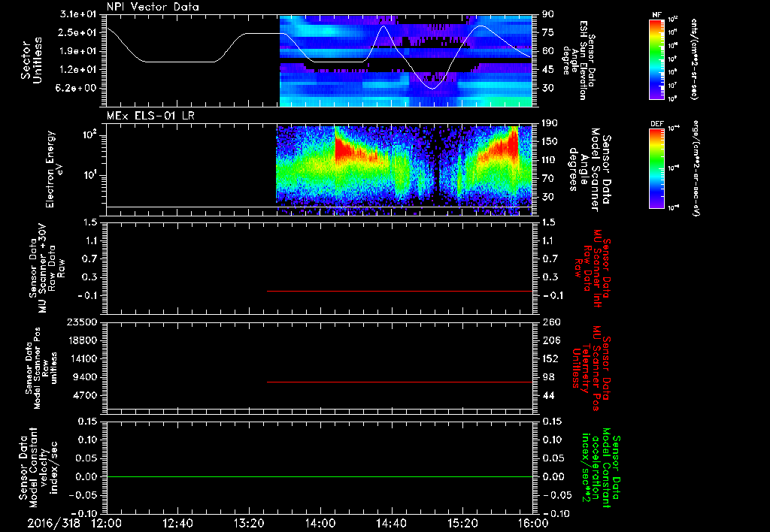Click the green constant velocity line
The width and height of the screenshot is (770, 532).
coord(319,476)
